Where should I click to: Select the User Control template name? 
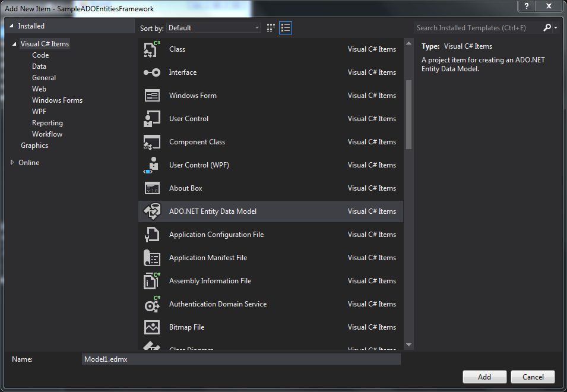pos(189,119)
